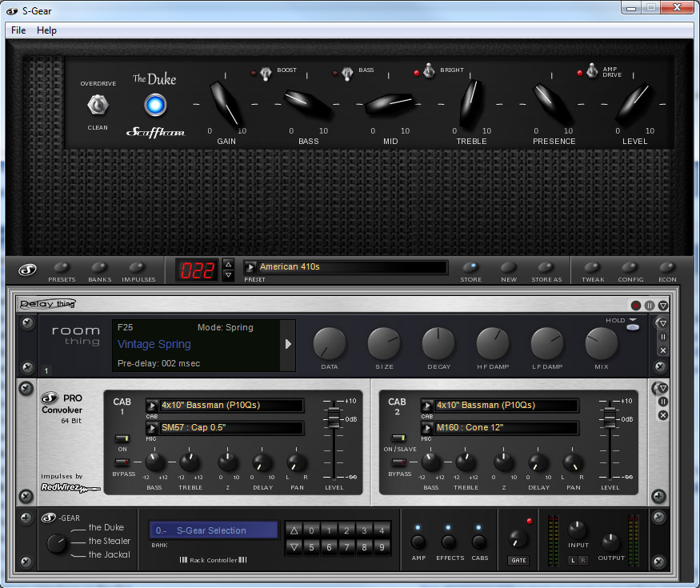
Task: Select rack controller preset 3
Action: click(364, 531)
